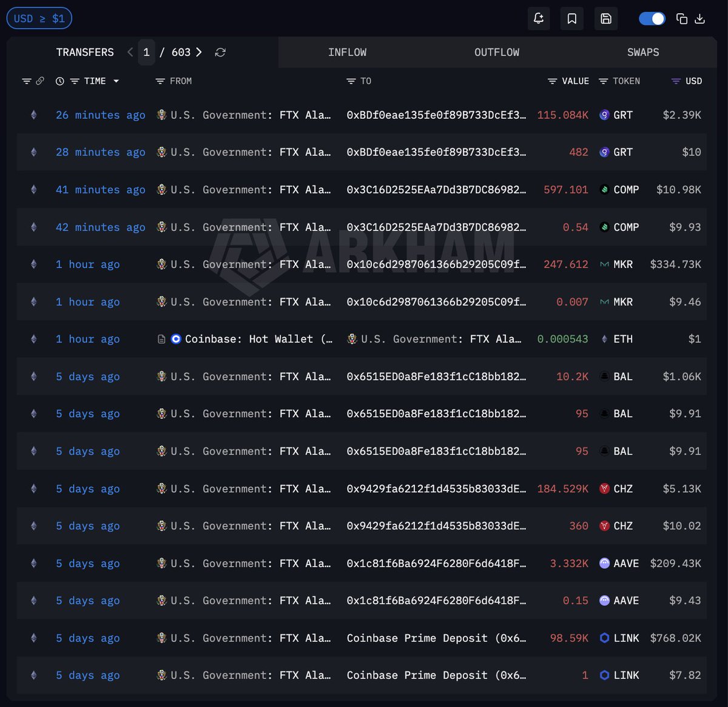Click the copy icon

coord(682,19)
